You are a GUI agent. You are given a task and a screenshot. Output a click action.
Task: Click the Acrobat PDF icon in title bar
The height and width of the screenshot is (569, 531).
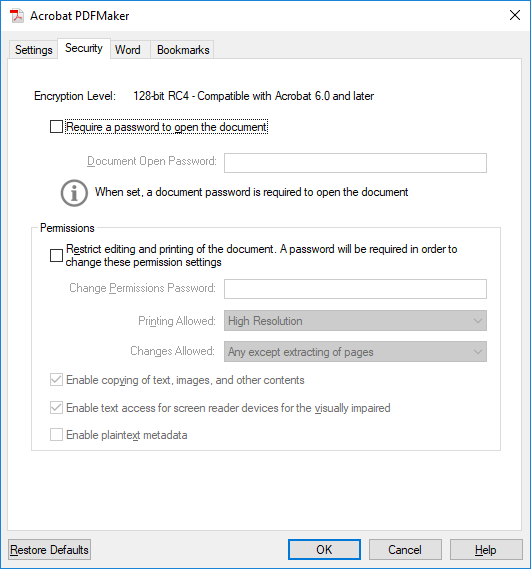[16, 16]
